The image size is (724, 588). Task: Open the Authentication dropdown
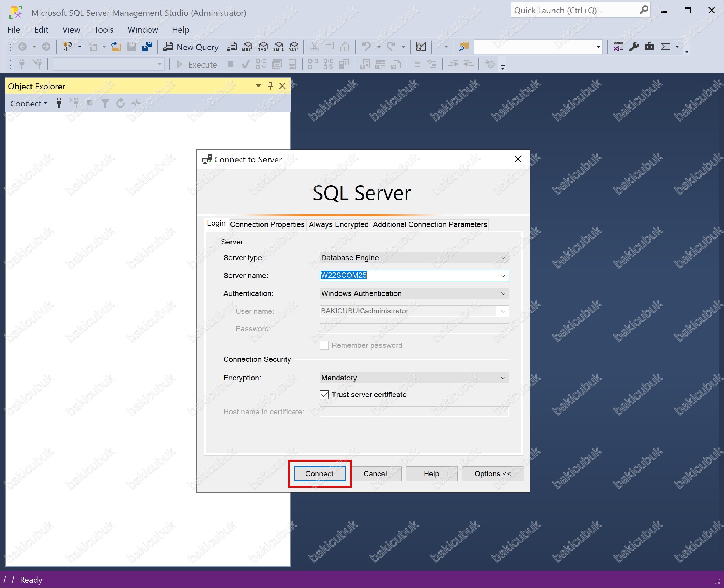(414, 293)
